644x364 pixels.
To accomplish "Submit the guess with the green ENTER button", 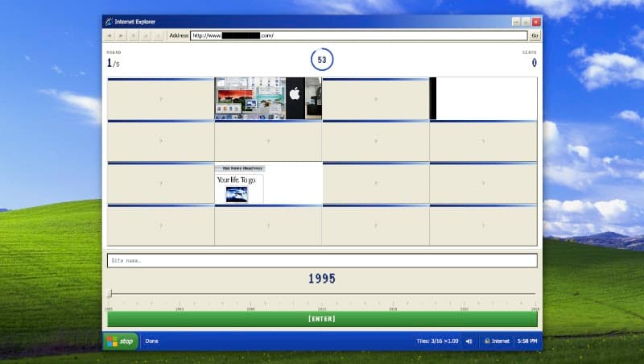I will (x=322, y=319).
